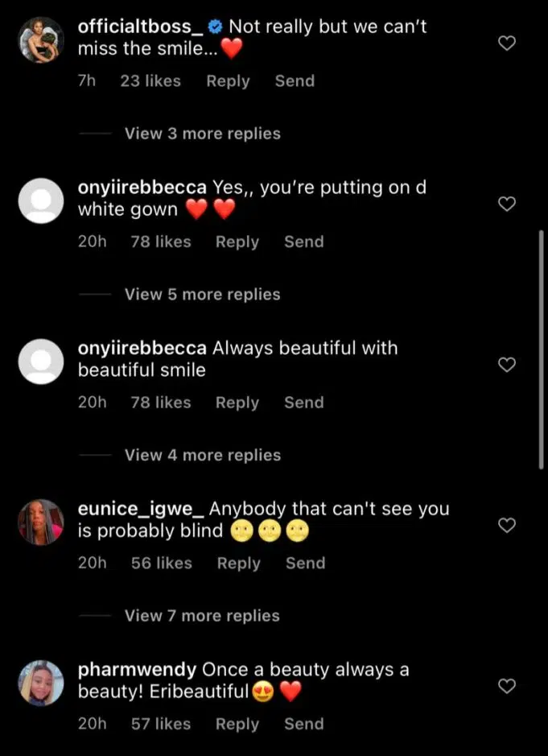The image size is (548, 756).
Task: View the 23 likes on officialtboss_ comment
Action: point(150,81)
